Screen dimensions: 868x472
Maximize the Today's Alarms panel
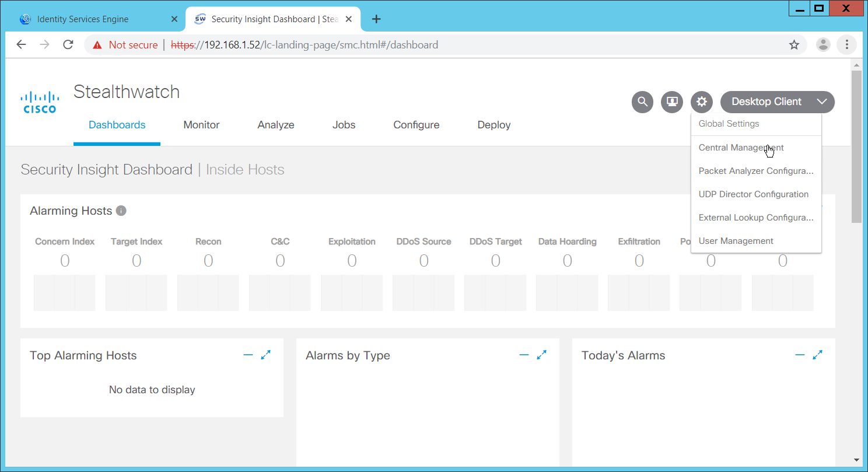818,355
